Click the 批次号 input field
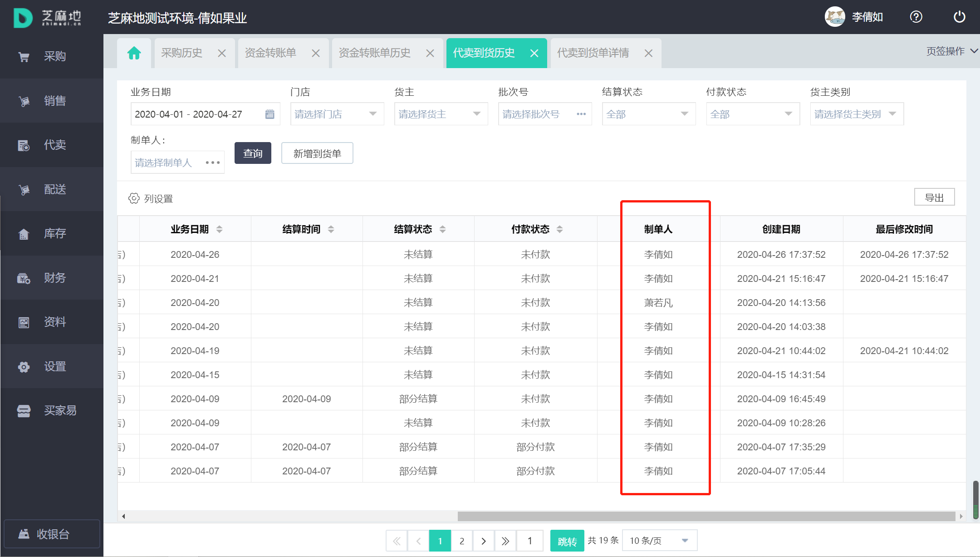Screen dimensions: 980x557 (545, 114)
